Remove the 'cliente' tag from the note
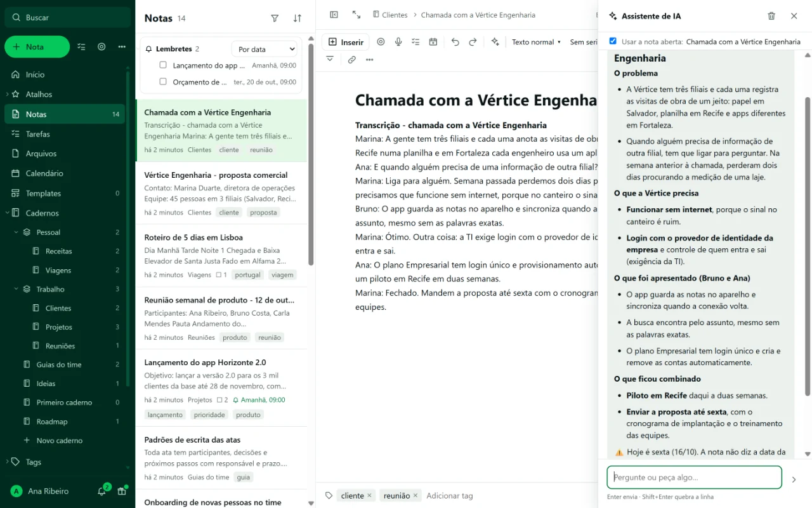Image resolution: width=812 pixels, height=508 pixels. tap(369, 495)
